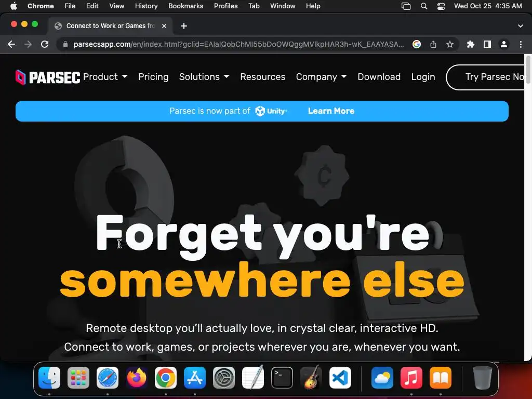Click the Login link

[423, 77]
